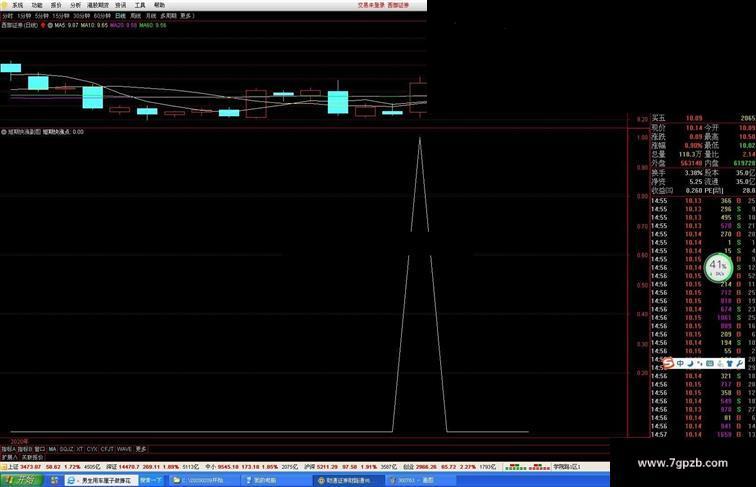Apply the SQJZ indicator
756x487 pixels.
67,449
